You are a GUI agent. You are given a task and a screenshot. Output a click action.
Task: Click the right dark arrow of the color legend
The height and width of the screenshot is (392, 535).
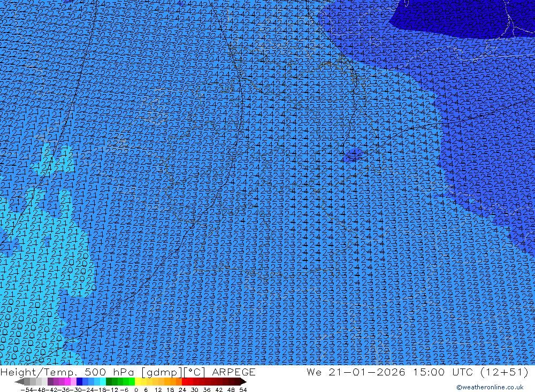[243, 381]
